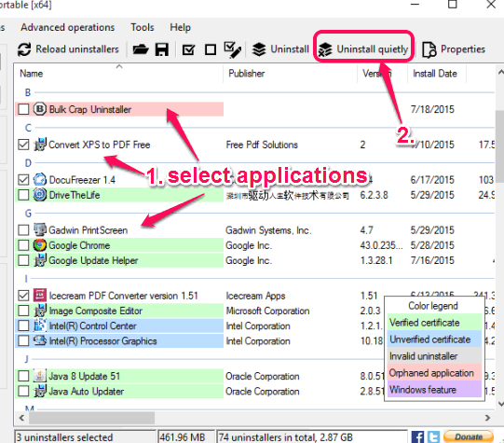Click the horizontal scrollbar right arrow

[x=487, y=418]
